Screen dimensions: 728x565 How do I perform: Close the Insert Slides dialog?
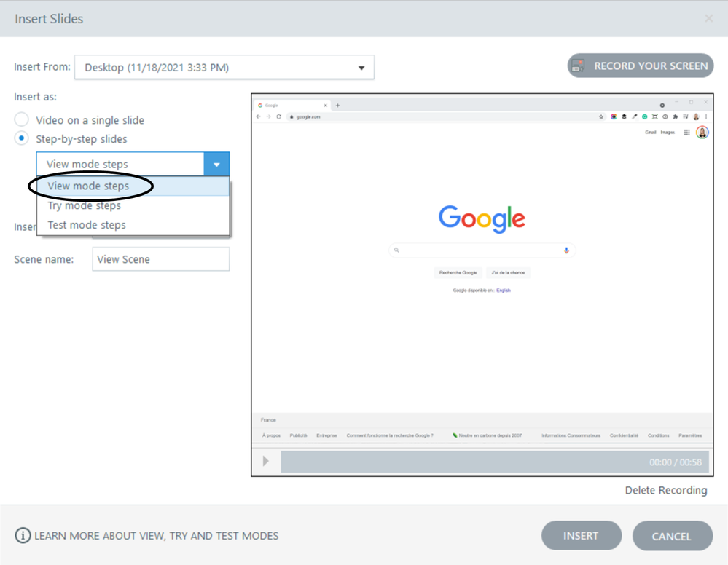(x=708, y=18)
